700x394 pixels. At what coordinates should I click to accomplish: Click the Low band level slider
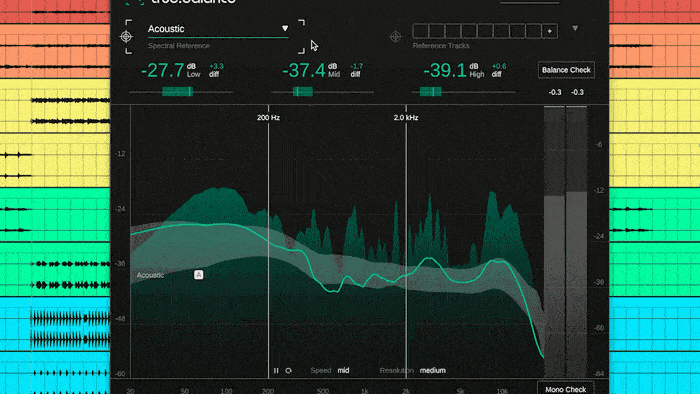pos(181,92)
